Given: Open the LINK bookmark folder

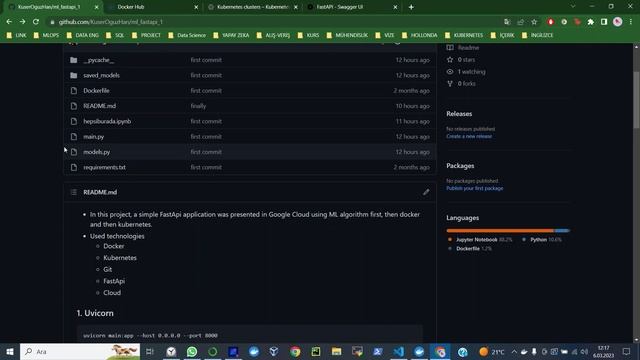Looking at the screenshot, I should tap(16, 36).
